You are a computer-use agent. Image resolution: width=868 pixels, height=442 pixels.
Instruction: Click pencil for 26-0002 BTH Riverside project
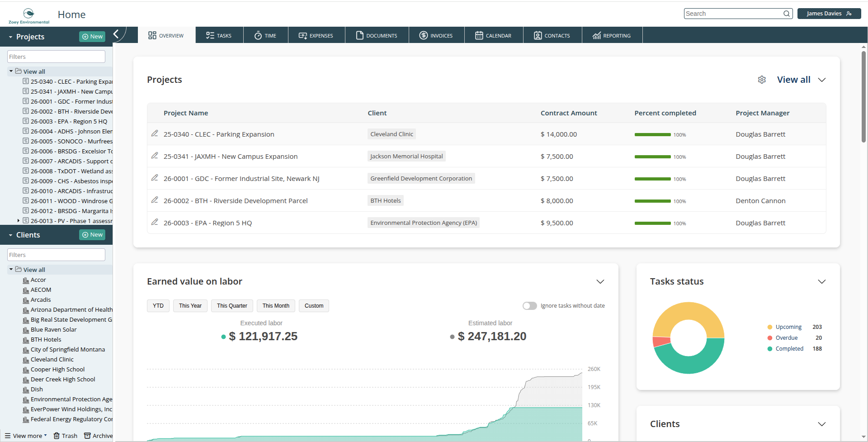pyautogui.click(x=155, y=200)
